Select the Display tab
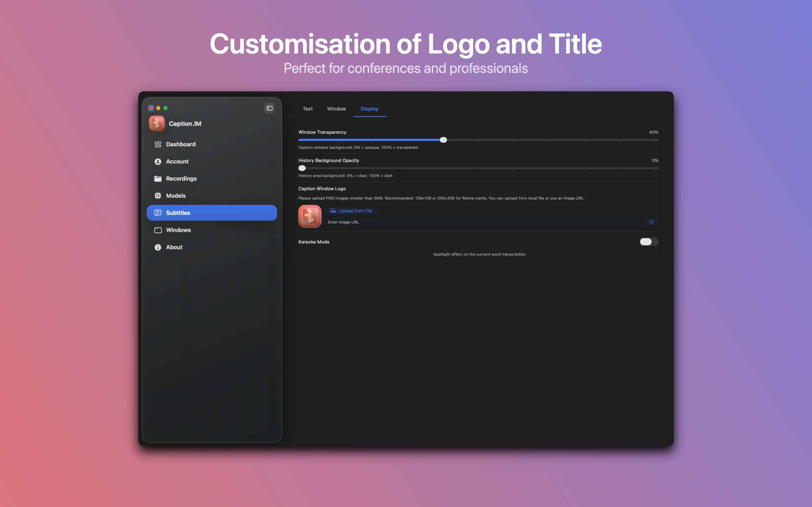This screenshot has width=812, height=507. pyautogui.click(x=369, y=109)
